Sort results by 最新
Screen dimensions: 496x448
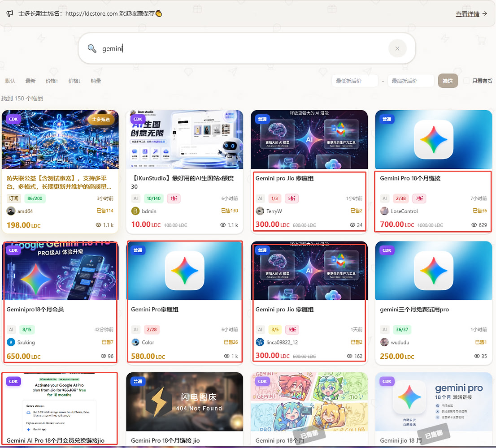click(30, 81)
